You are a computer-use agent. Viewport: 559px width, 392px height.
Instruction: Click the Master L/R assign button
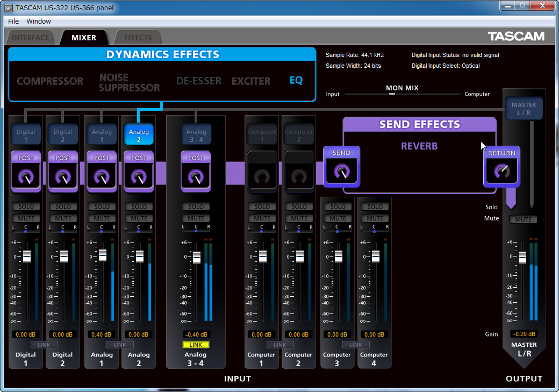click(524, 108)
